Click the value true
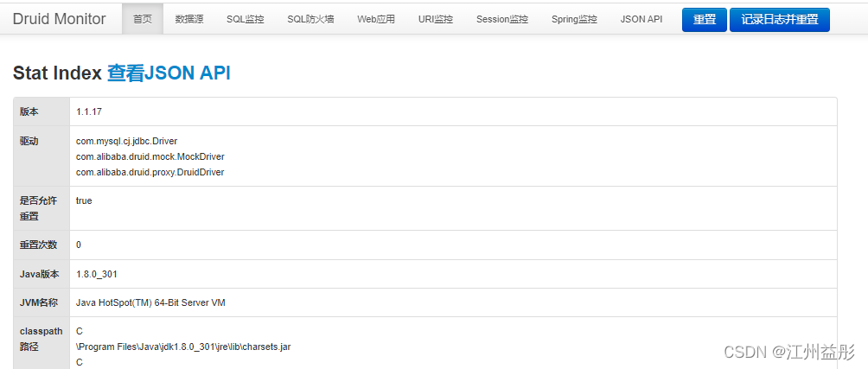 84,200
